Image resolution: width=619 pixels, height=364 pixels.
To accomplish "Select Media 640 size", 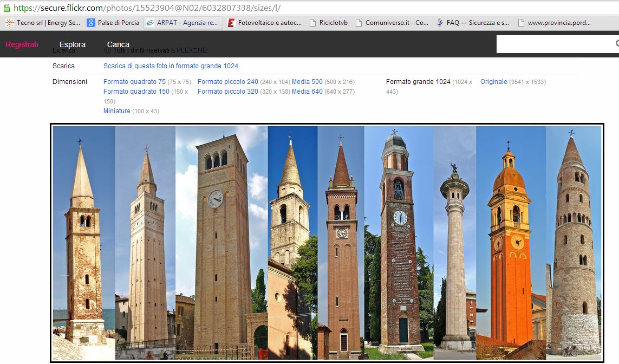I will click(x=307, y=92).
